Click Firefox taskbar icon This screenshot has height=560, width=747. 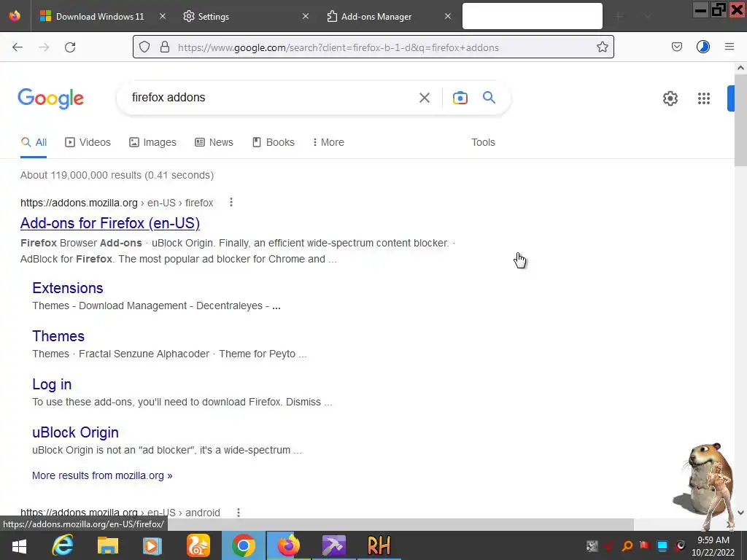pos(289,545)
